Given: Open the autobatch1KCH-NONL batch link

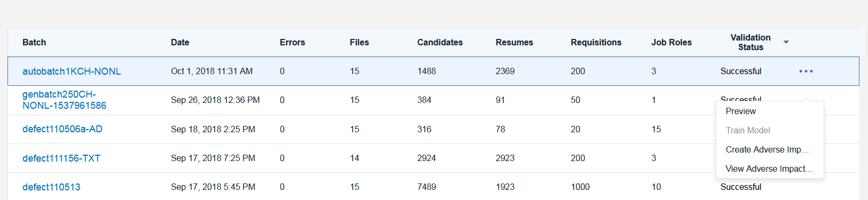Looking at the screenshot, I should (72, 71).
